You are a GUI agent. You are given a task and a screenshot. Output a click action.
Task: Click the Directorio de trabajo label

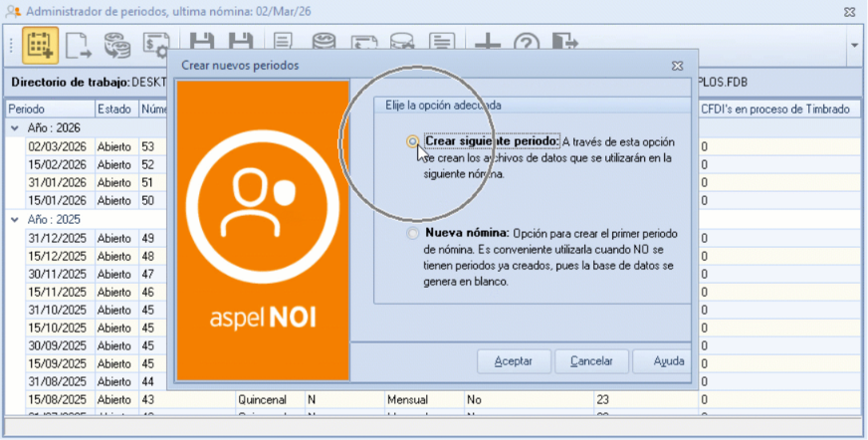(x=71, y=83)
